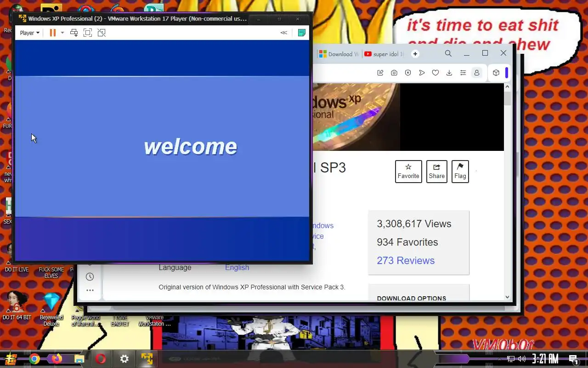
Task: Open File Explorer from the taskbar
Action: tap(79, 359)
